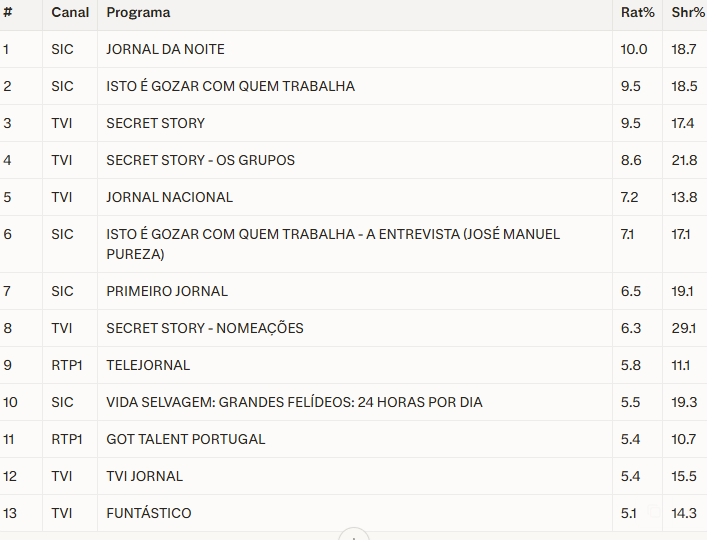This screenshot has width=707, height=540.
Task: Click the Rat% column header
Action: pos(637,13)
